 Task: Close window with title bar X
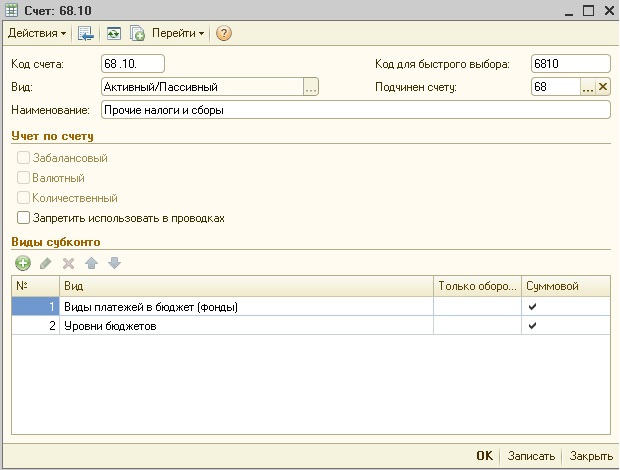609,11
